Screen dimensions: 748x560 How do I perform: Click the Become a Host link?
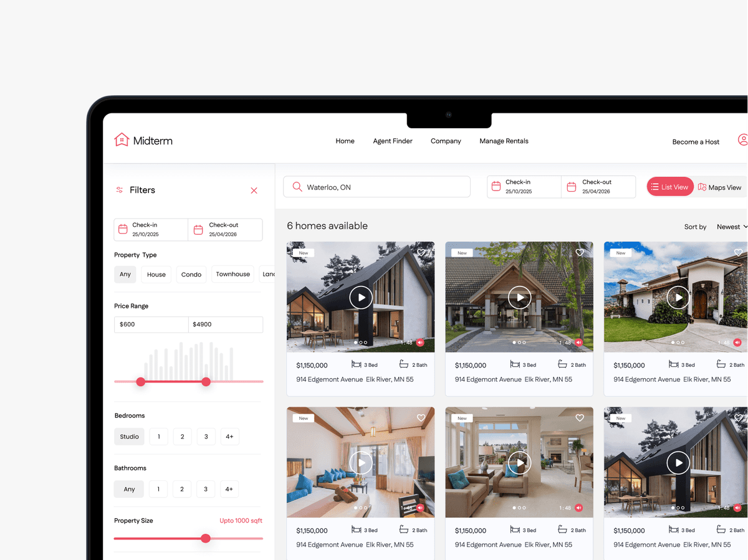[696, 142]
